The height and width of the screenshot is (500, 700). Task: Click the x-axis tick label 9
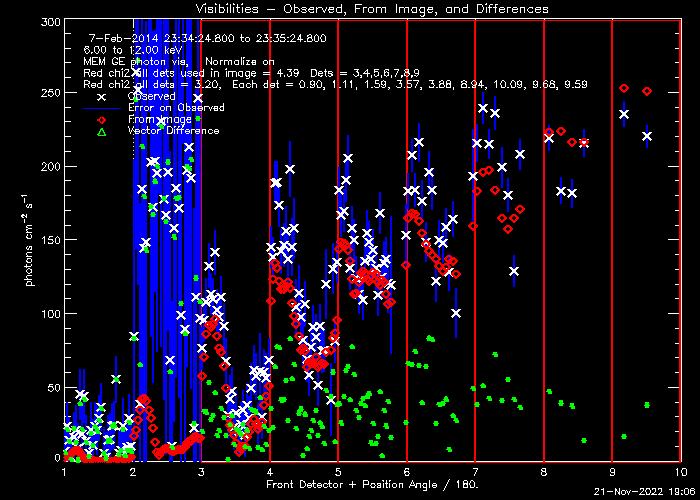tap(612, 472)
